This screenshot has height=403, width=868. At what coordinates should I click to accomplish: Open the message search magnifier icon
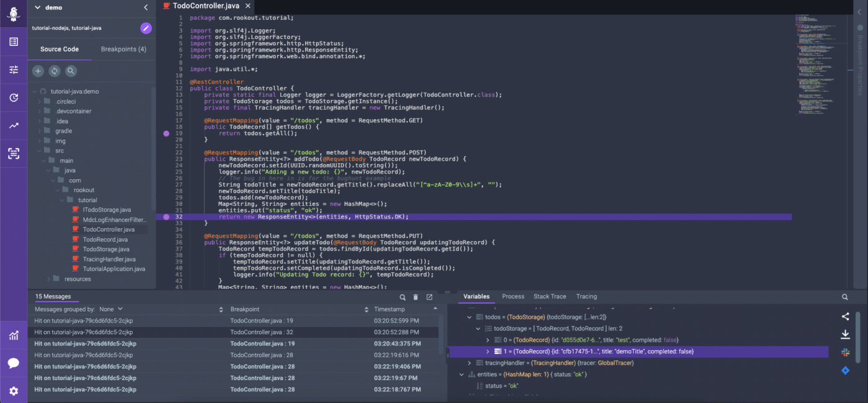click(x=403, y=297)
